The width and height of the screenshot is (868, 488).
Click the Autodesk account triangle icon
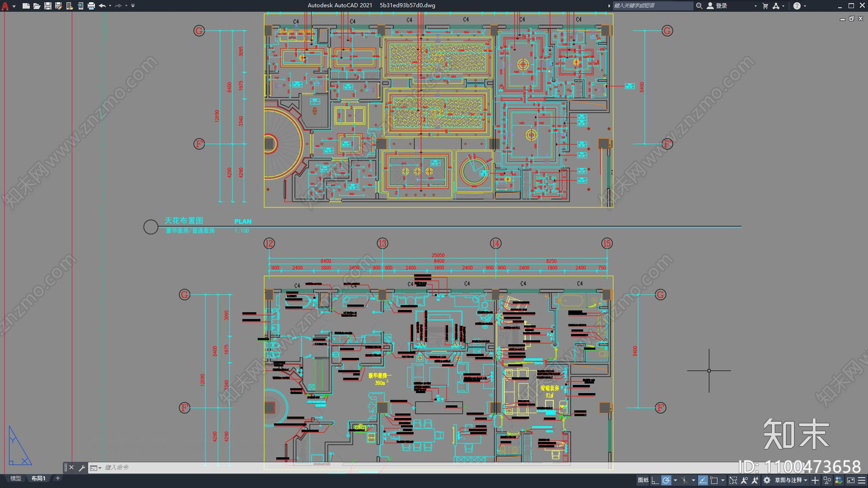point(776,5)
